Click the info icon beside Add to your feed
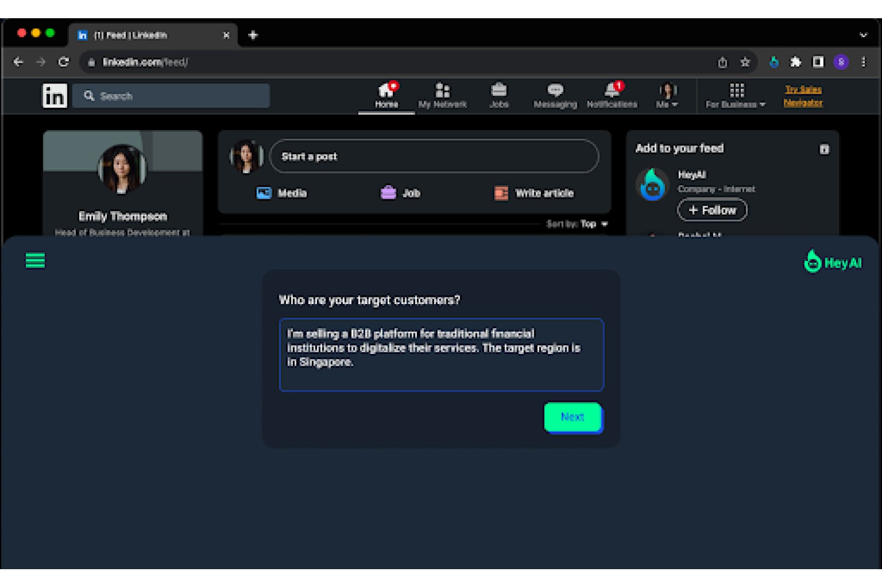 click(824, 149)
